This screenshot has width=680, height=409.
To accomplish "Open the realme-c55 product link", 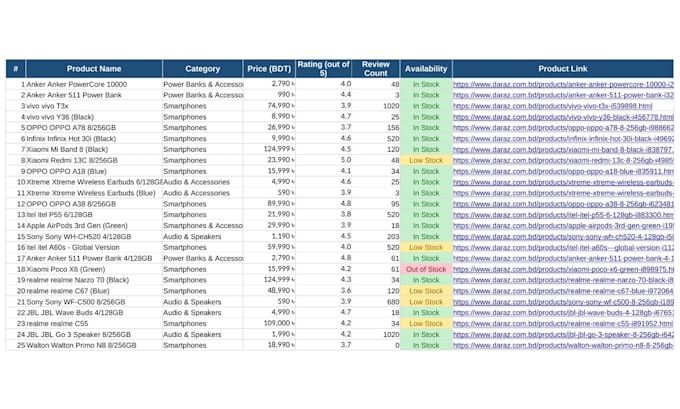I will tap(563, 324).
